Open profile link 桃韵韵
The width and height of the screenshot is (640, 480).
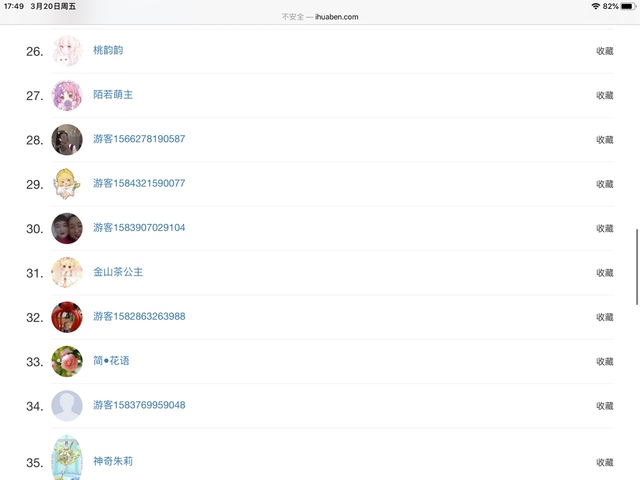pyautogui.click(x=108, y=50)
